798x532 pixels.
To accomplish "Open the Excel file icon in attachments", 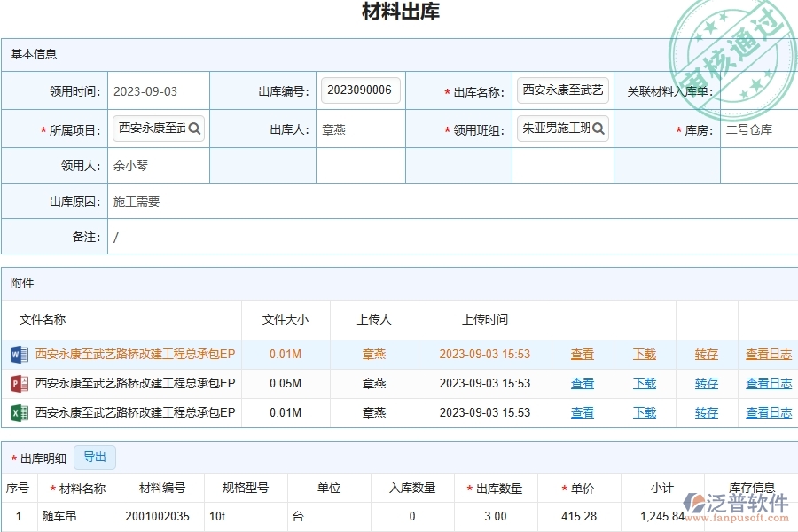I will pyautogui.click(x=20, y=412).
